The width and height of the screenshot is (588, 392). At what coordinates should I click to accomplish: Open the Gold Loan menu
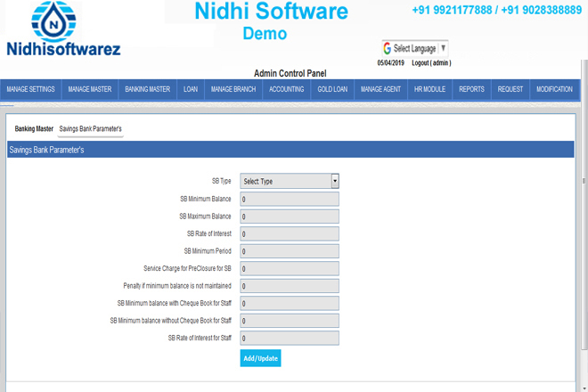point(332,89)
